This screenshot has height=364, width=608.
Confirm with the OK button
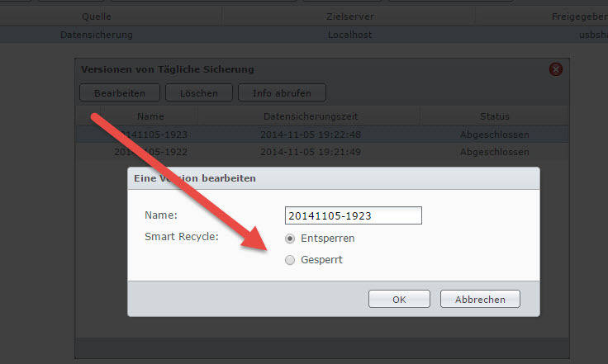pyautogui.click(x=399, y=299)
